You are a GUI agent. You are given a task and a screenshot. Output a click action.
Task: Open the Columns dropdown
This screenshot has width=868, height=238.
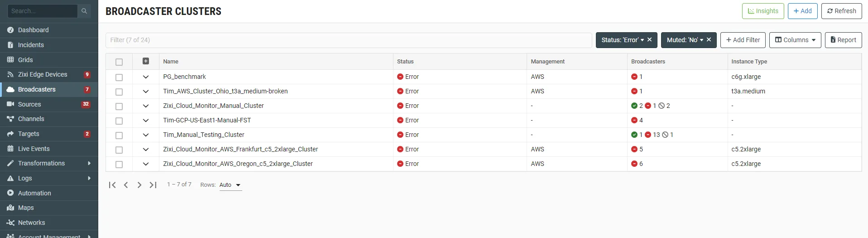[x=795, y=40]
